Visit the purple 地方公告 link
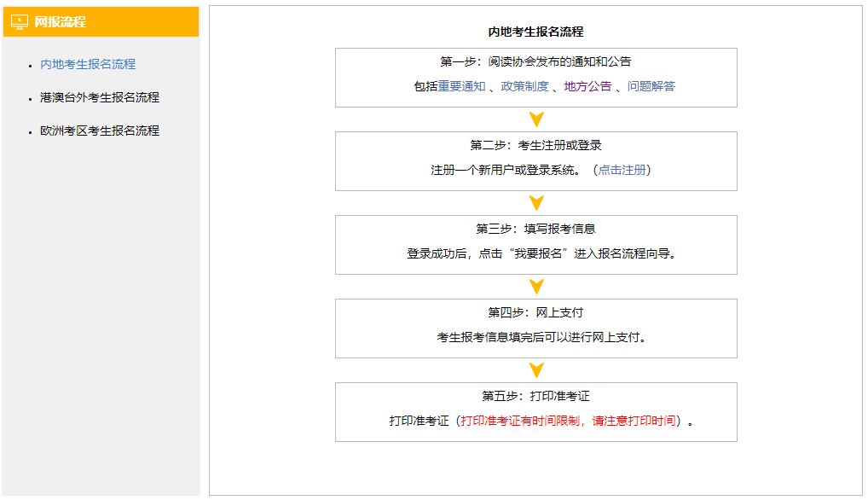The width and height of the screenshot is (868, 500). pyautogui.click(x=587, y=86)
